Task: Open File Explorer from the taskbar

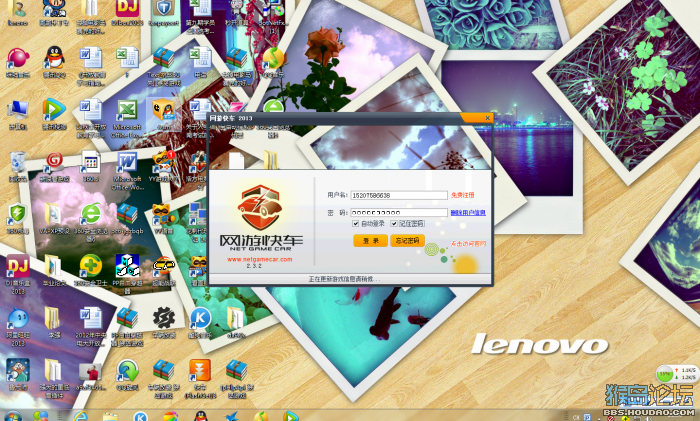Action: pyautogui.click(x=110, y=416)
